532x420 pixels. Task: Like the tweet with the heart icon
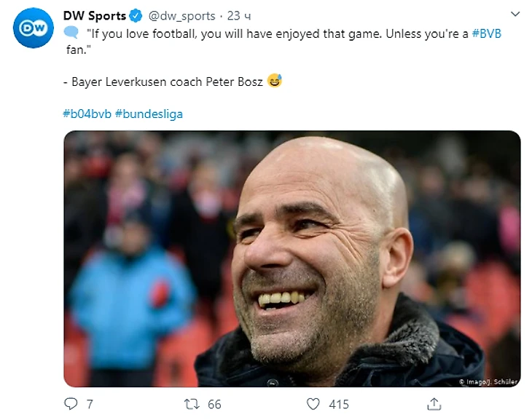point(313,403)
